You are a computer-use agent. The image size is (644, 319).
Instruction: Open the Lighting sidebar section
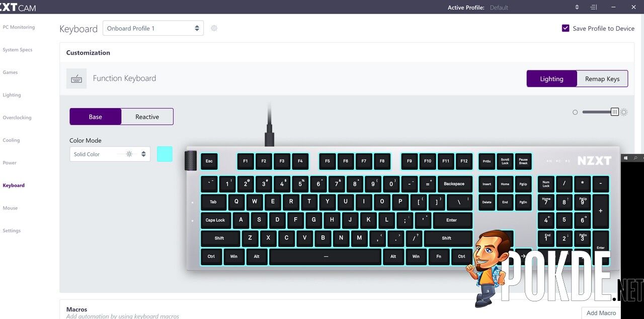(12, 95)
